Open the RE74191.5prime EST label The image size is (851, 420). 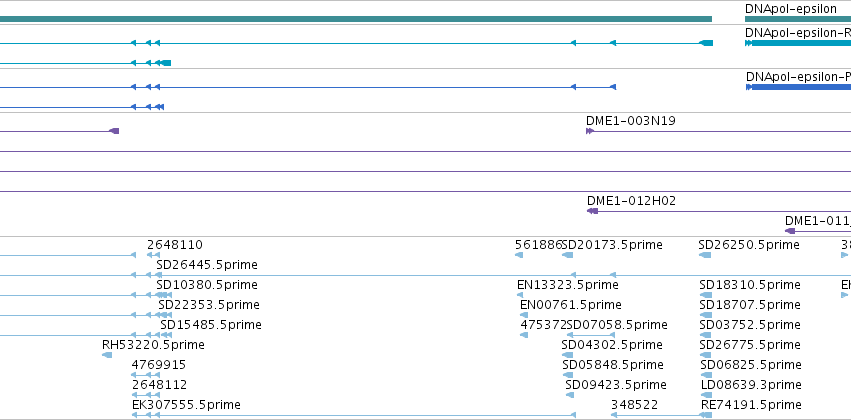pyautogui.click(x=751, y=404)
